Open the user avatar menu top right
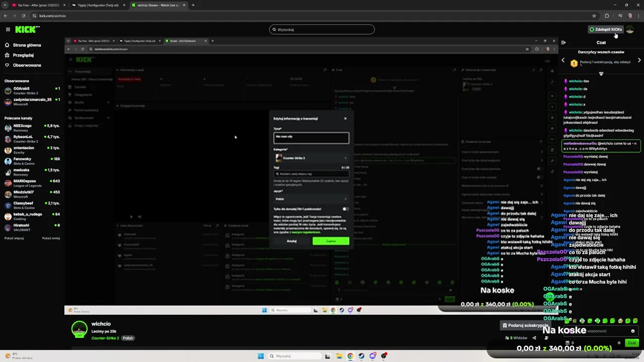 630,30
